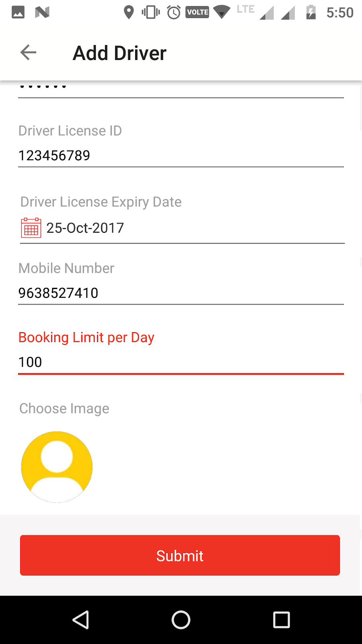Tap the gallery notification icon
Viewport: 362px width, 644px height.
18,12
